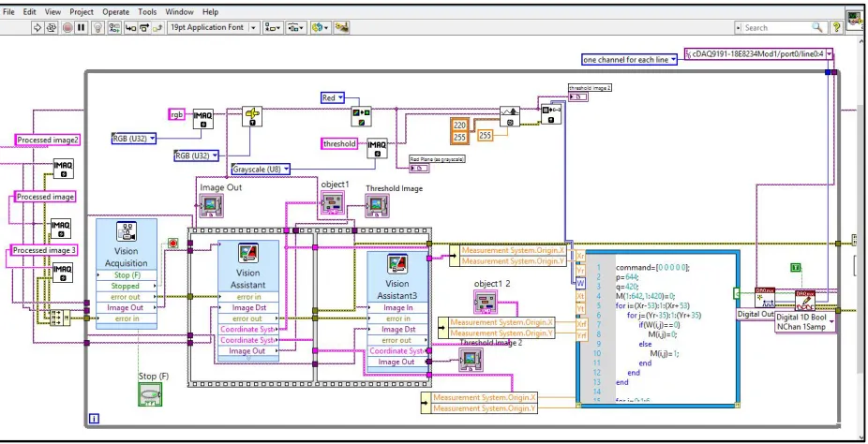Toggle the True boolean constant

click(796, 268)
